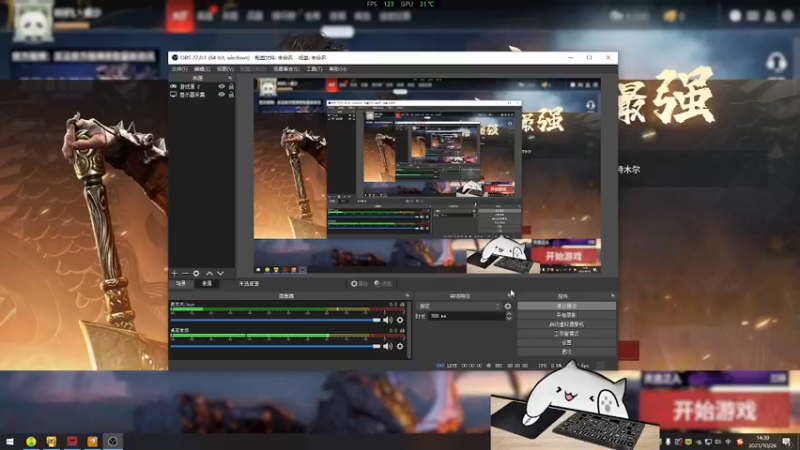The image size is (800, 450).
Task: Pop out the controls dock icon
Action: [613, 296]
